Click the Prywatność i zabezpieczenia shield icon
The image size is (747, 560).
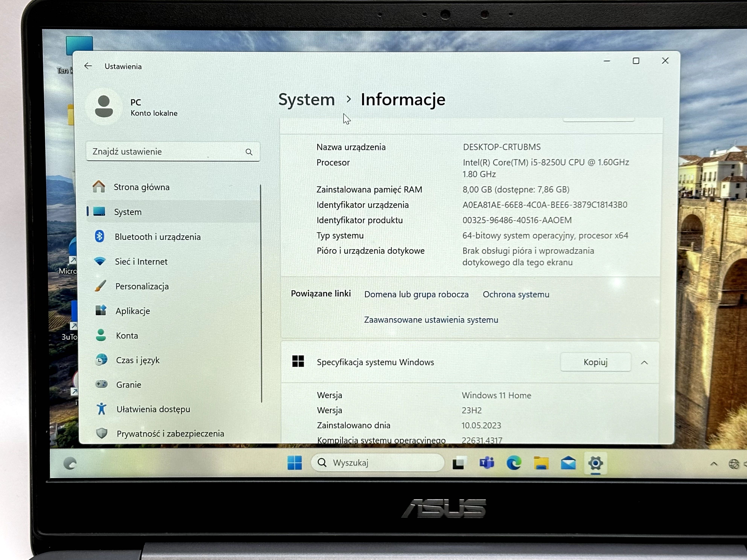tap(102, 433)
